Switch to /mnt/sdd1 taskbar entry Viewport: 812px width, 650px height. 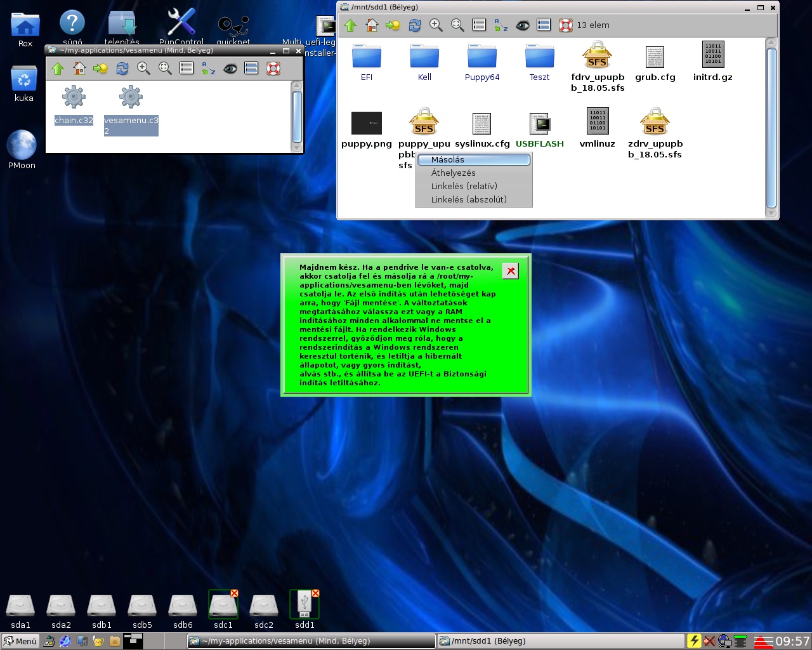(x=561, y=641)
